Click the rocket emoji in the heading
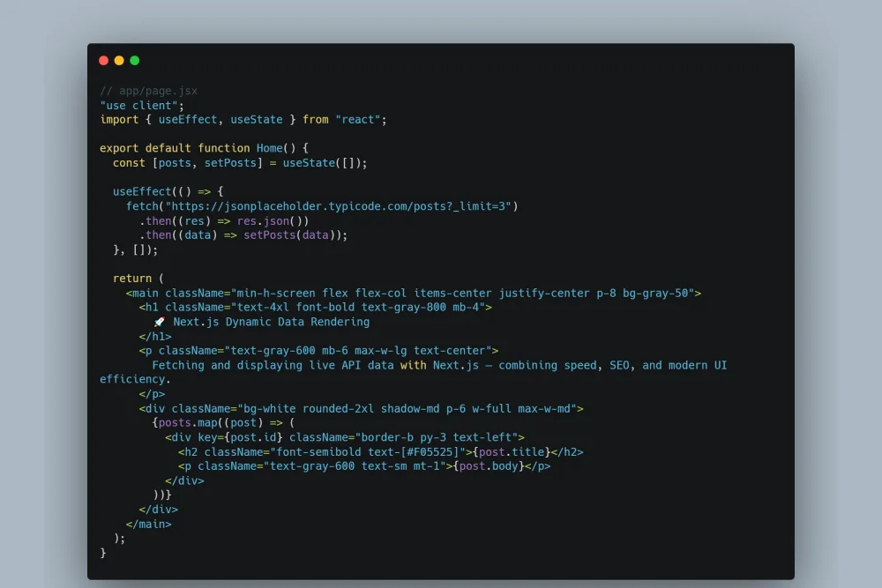Screen dimensions: 882x588 [159, 322]
